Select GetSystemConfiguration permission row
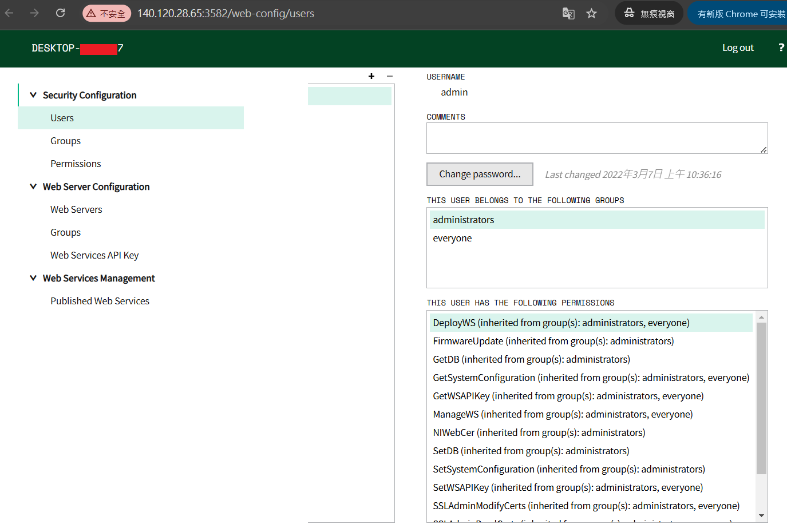 [x=591, y=378]
